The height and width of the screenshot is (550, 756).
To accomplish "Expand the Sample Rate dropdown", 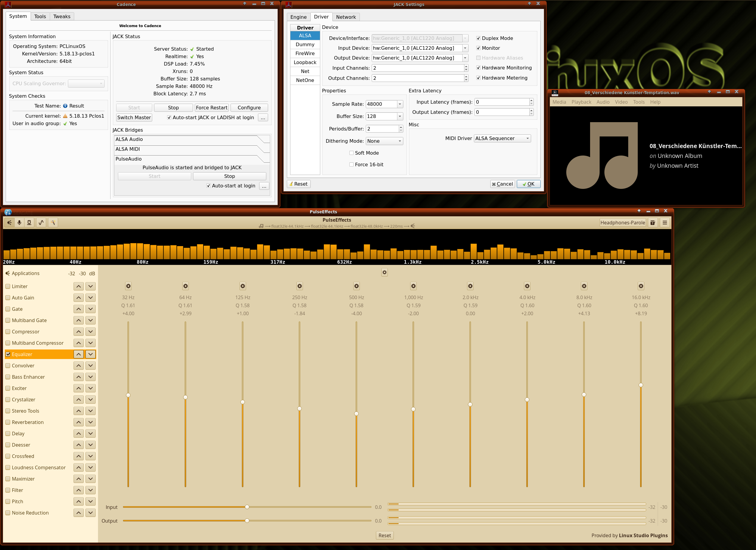I will tap(400, 104).
